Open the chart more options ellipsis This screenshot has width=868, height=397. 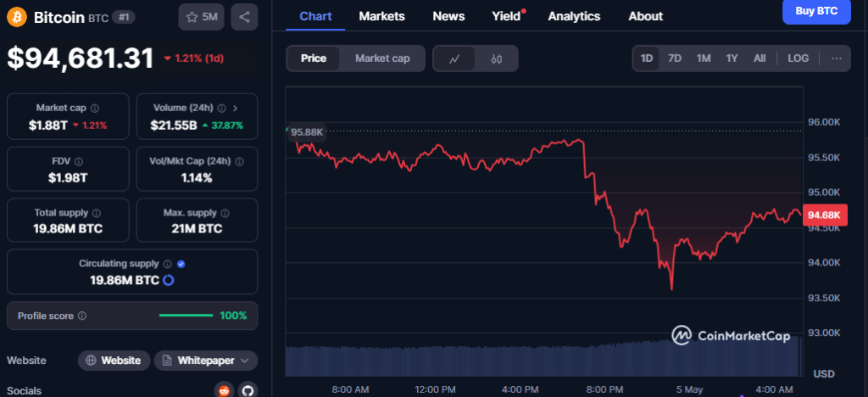pos(837,59)
